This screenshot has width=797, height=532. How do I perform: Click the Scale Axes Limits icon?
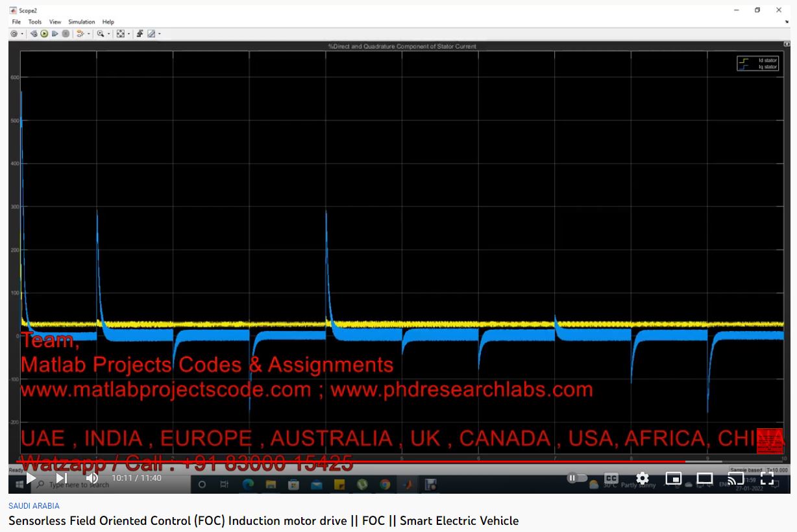point(121,34)
